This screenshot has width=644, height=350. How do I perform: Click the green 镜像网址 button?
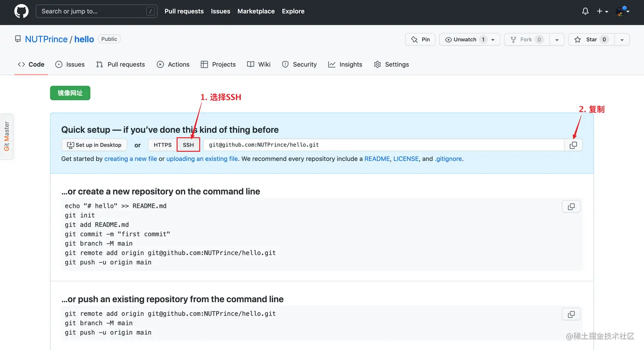coord(70,93)
